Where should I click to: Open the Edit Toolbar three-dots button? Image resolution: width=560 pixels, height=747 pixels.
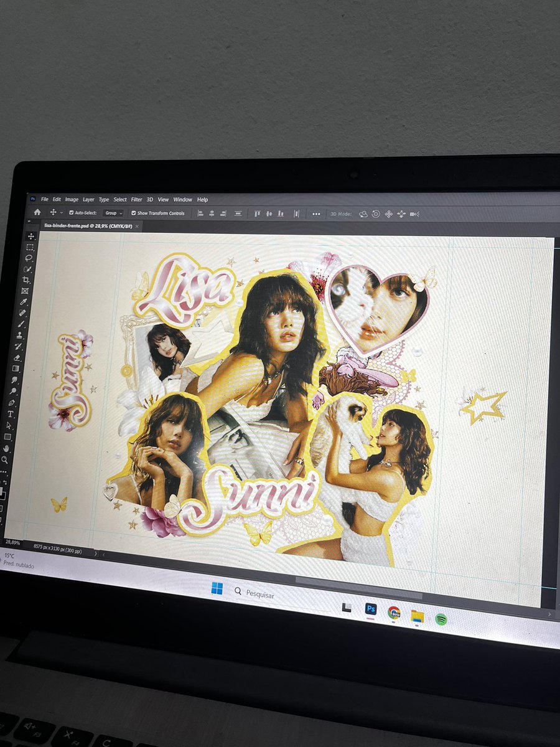(x=3, y=471)
